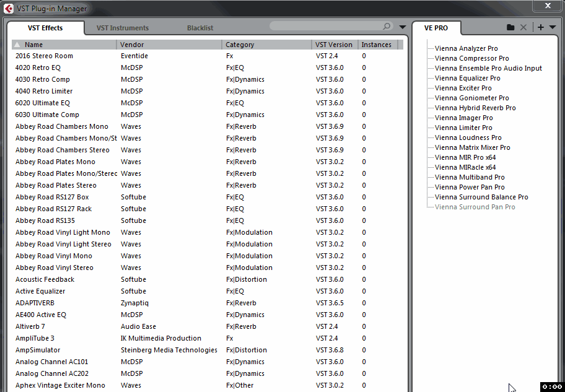Select the AmpliTube 3 plug-in row

(207, 338)
